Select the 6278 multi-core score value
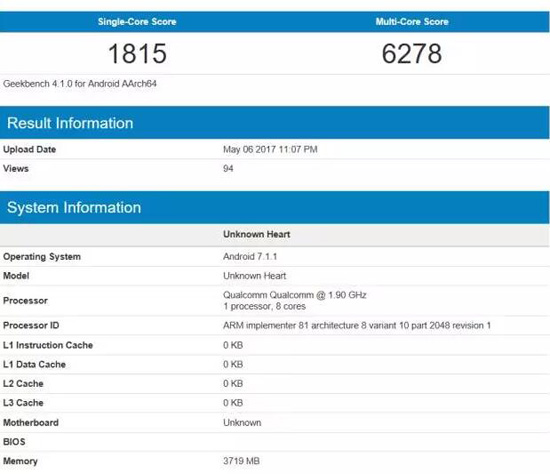550x474 pixels. pos(412,54)
